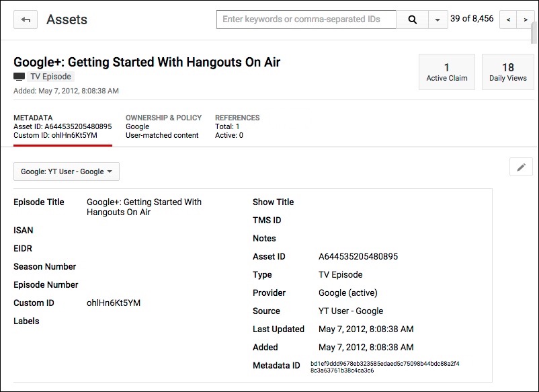Focus the keywords or comma-separated IDs search field
This screenshot has height=392, width=539.
[306, 19]
